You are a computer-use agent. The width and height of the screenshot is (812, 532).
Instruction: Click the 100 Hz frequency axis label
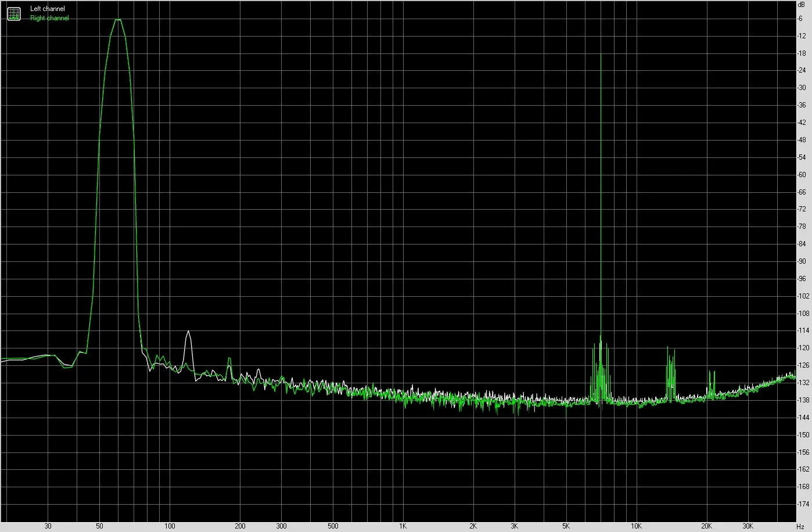point(170,526)
